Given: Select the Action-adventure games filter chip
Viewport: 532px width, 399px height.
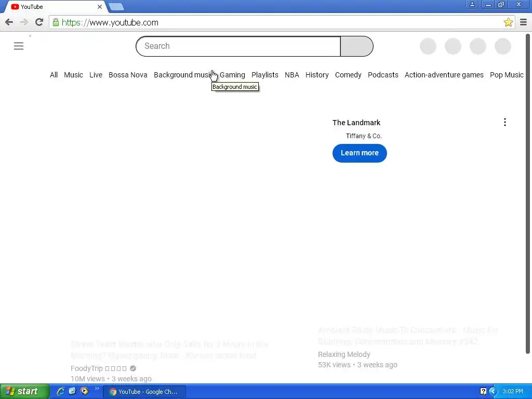Looking at the screenshot, I should [x=444, y=75].
